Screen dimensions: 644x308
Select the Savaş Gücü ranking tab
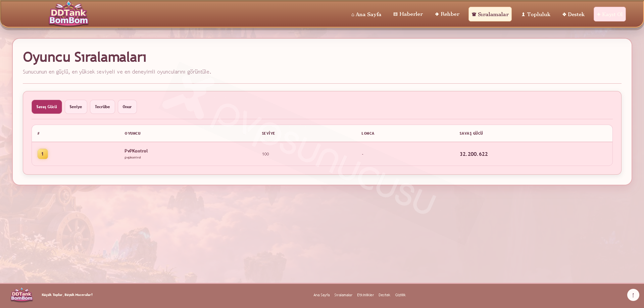(x=47, y=107)
